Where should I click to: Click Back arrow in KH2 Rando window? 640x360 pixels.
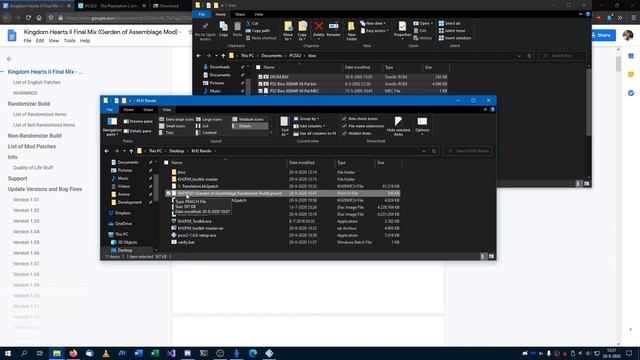tap(107, 151)
